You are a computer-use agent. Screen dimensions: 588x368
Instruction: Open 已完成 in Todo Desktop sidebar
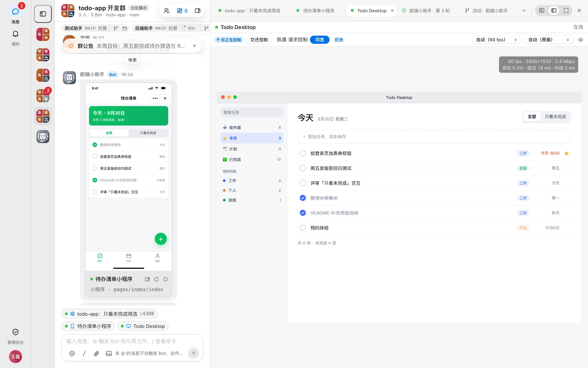point(252,159)
